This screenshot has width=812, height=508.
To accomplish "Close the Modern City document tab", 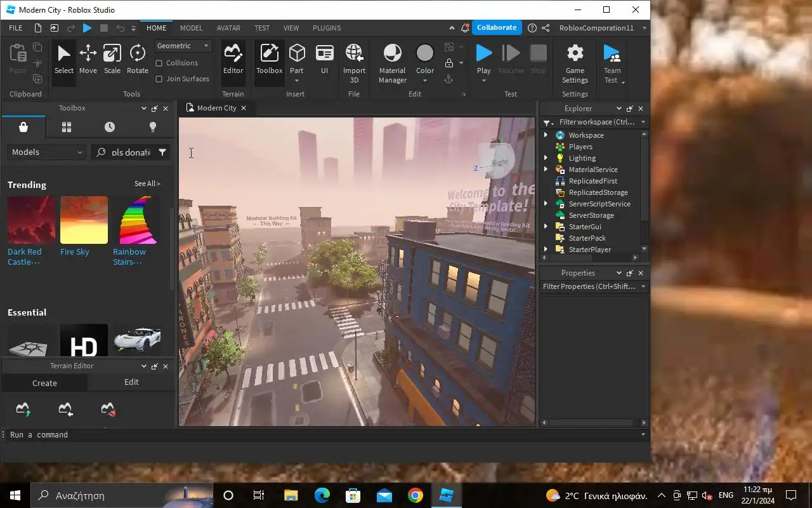I will click(244, 108).
